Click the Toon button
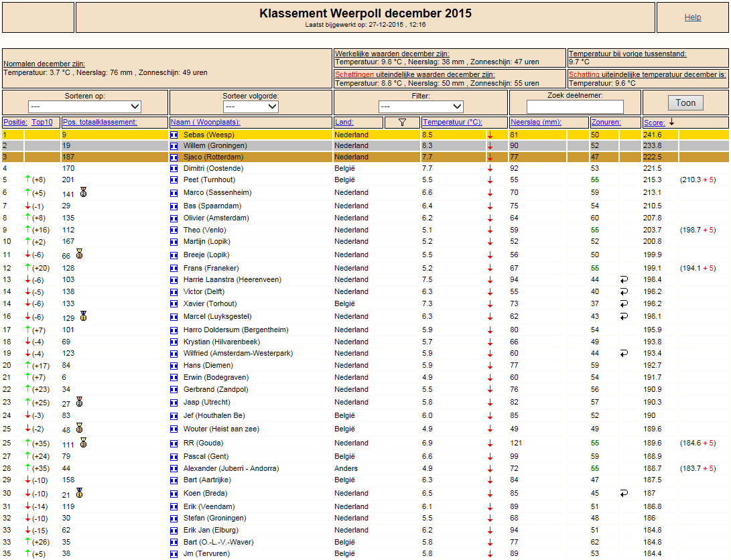731x560 pixels. (685, 103)
